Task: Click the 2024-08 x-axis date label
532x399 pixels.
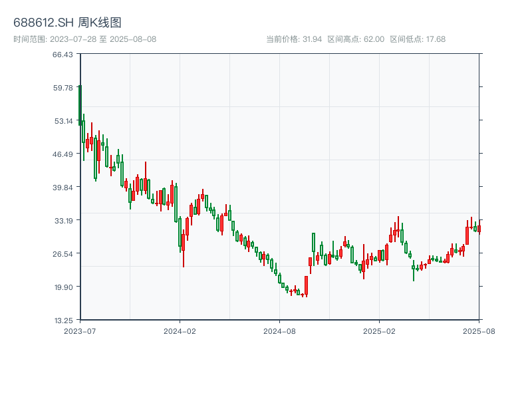Action: [279, 331]
